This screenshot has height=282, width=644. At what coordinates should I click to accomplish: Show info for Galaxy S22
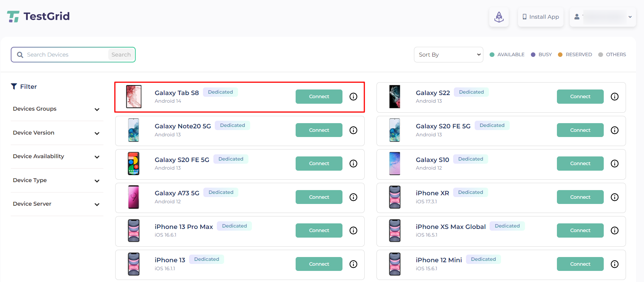tap(615, 96)
